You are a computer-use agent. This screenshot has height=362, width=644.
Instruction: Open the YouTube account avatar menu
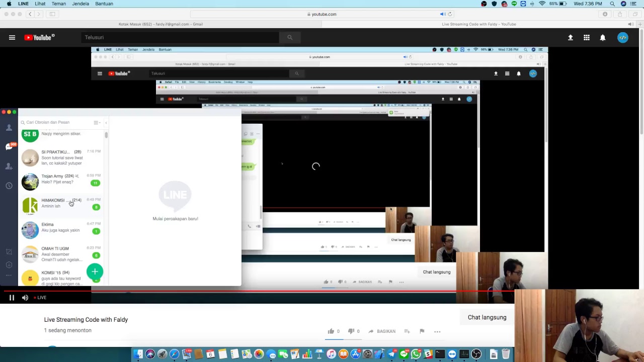(x=623, y=37)
